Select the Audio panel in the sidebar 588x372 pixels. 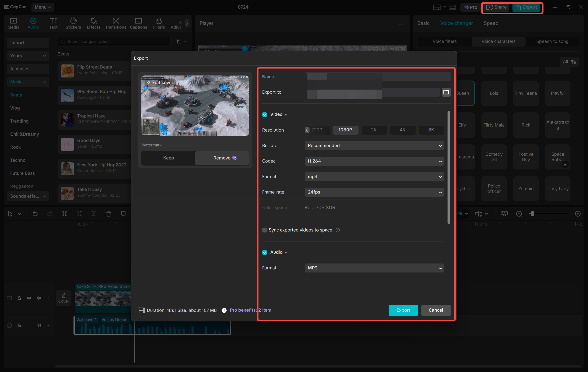[x=33, y=23]
